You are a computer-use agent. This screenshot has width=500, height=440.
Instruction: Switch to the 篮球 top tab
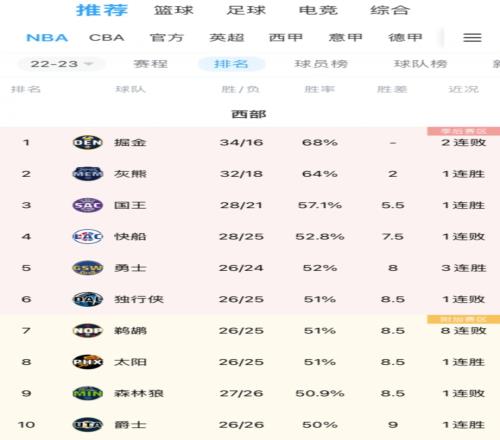tap(174, 10)
